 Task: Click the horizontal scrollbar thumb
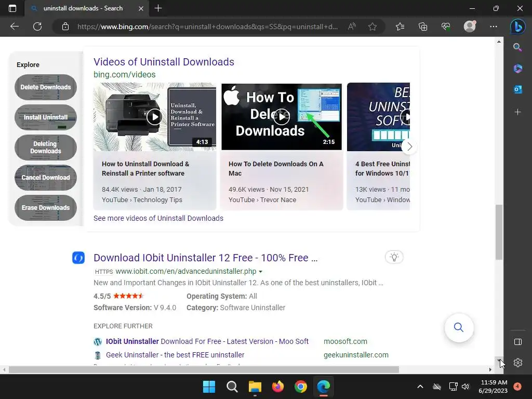click(204, 369)
